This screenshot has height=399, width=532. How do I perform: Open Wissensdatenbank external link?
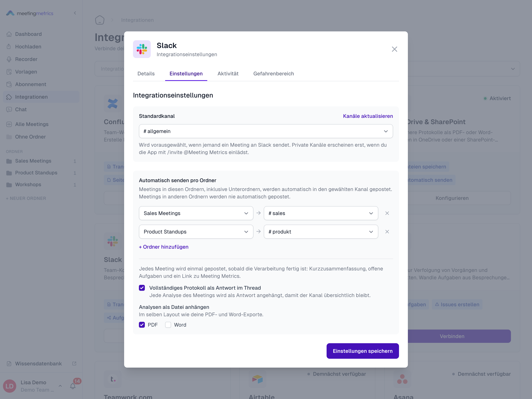point(41,364)
